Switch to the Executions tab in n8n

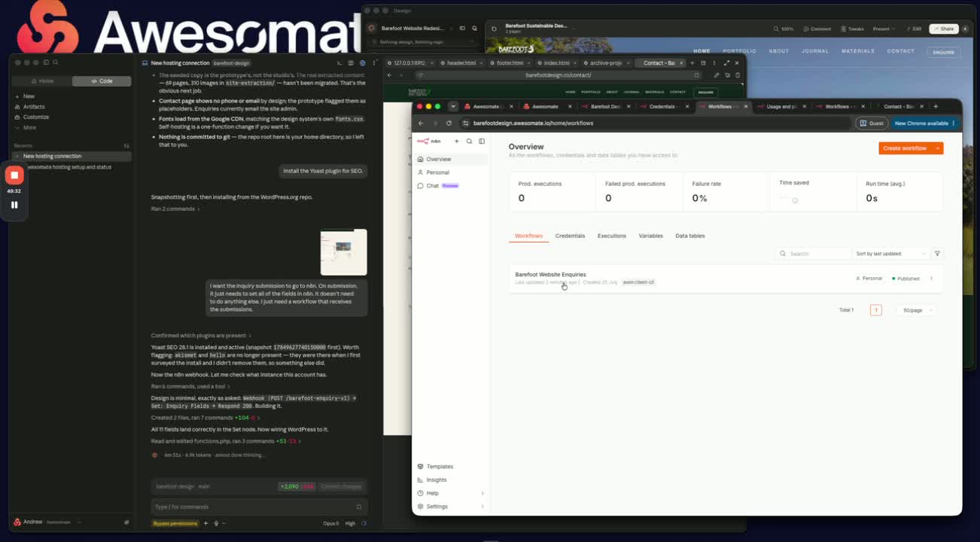pyautogui.click(x=612, y=236)
